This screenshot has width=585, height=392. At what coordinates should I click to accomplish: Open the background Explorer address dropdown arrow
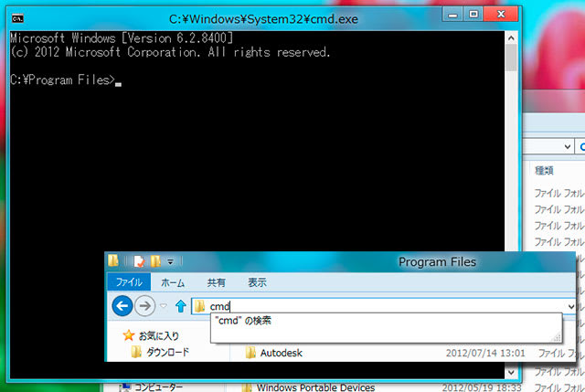click(568, 147)
